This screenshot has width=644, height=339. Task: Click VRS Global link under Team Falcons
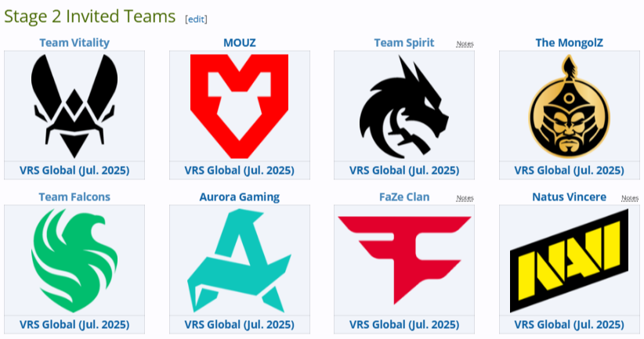tap(74, 325)
